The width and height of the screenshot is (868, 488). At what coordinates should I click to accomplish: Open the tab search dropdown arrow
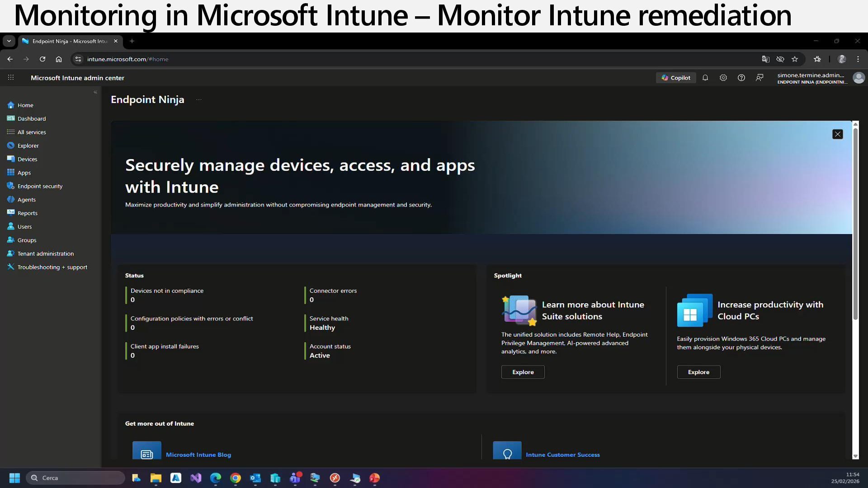point(9,41)
